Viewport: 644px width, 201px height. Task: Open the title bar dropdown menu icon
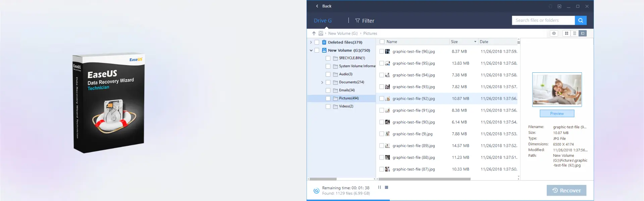click(x=559, y=6)
